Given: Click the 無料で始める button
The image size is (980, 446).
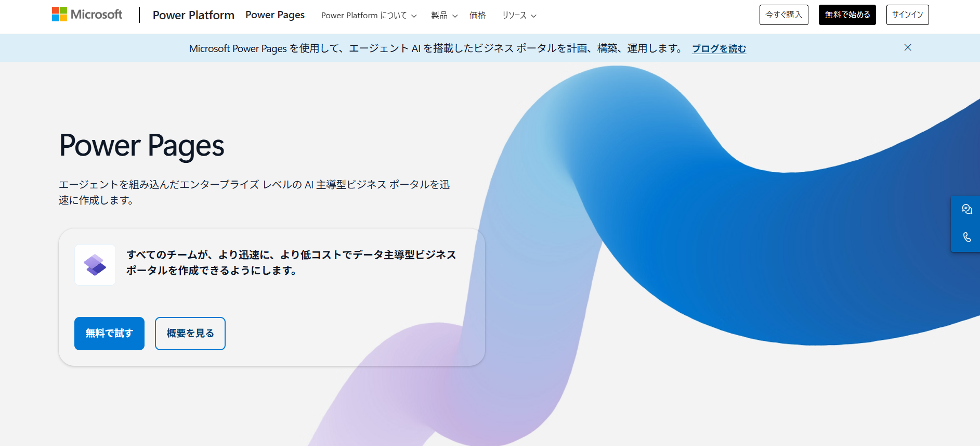Looking at the screenshot, I should pyautogui.click(x=847, y=15).
